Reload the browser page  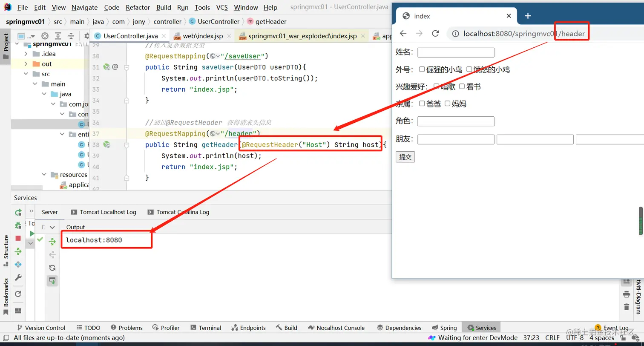[435, 33]
